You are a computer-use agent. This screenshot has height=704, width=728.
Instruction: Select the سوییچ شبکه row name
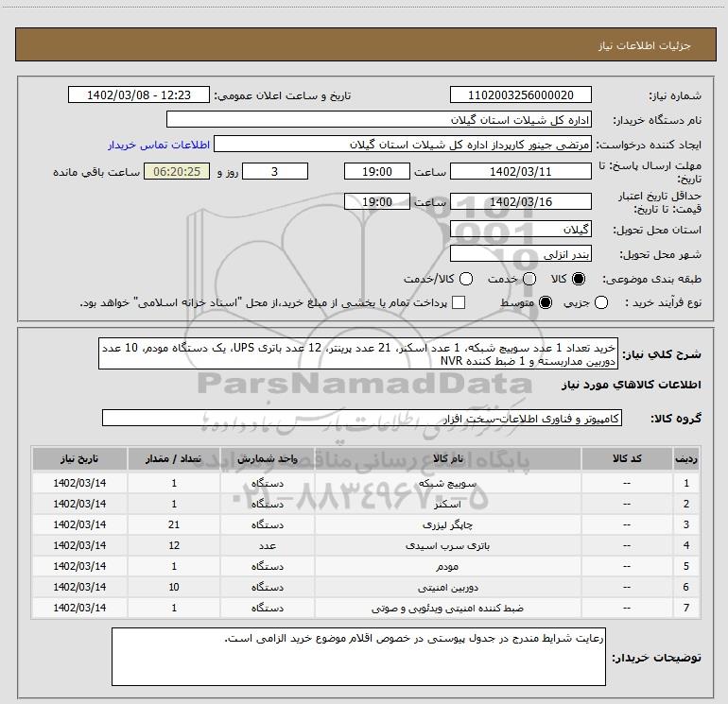[447, 483]
